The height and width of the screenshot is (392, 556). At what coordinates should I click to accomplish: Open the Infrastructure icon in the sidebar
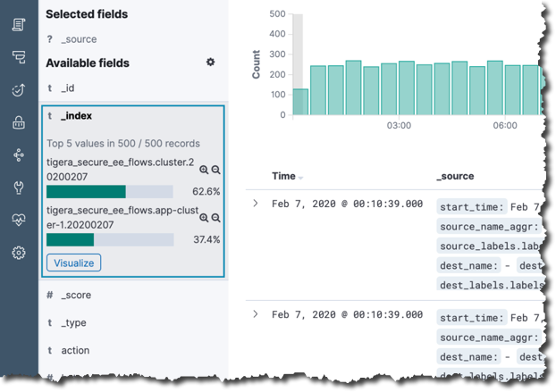pos(19,57)
